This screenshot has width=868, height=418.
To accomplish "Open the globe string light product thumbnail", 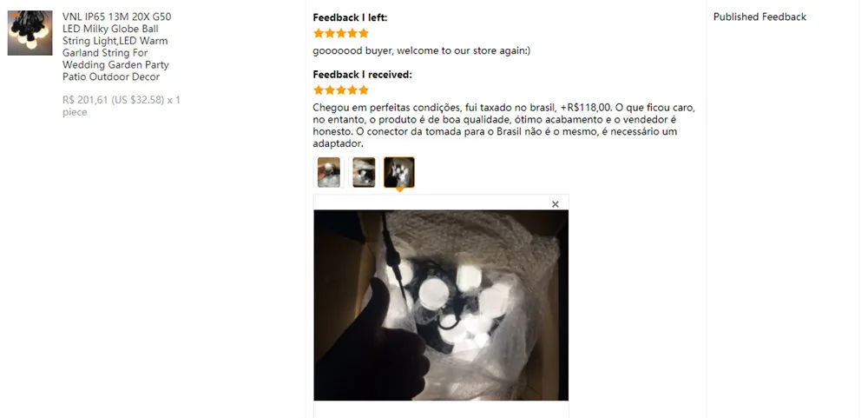I will coord(30,33).
